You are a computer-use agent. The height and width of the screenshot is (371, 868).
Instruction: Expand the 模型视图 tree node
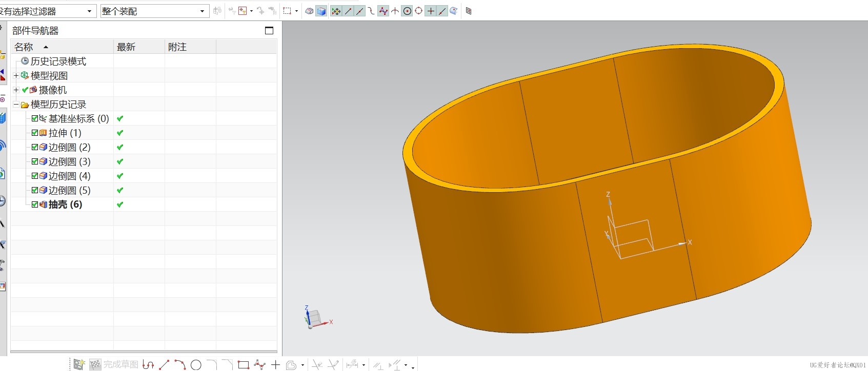[x=16, y=75]
